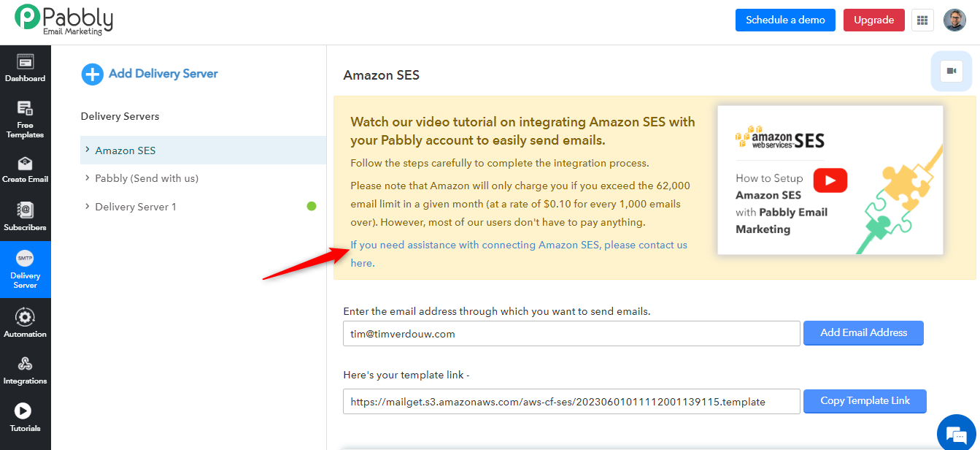Select the Delivery Server sidebar item
This screenshot has width=980, height=450.
26,267
